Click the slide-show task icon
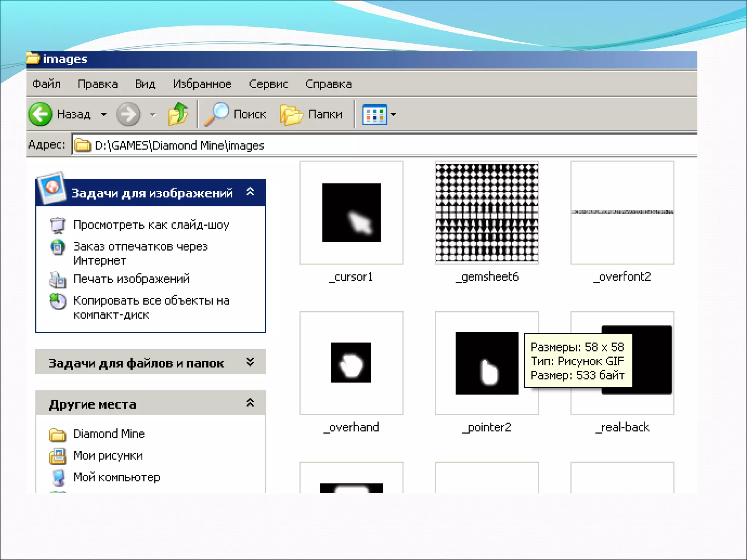The height and width of the screenshot is (560, 747). click(58, 225)
